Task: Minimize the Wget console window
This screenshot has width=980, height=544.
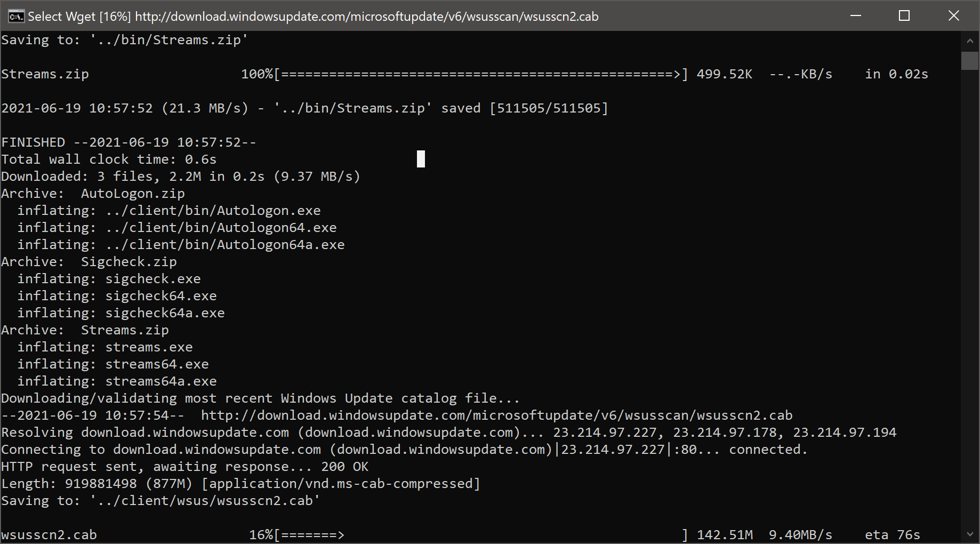Action: click(x=856, y=16)
